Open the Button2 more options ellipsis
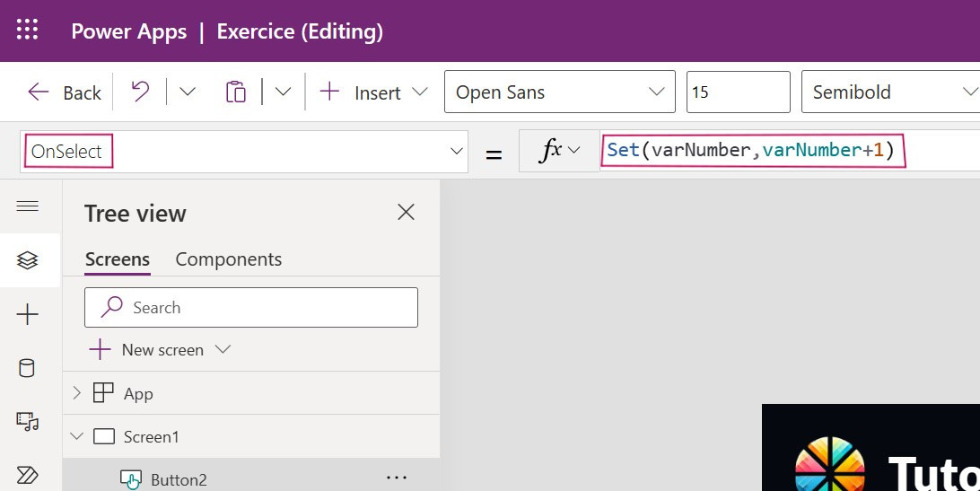The width and height of the screenshot is (980, 491). 397,478
